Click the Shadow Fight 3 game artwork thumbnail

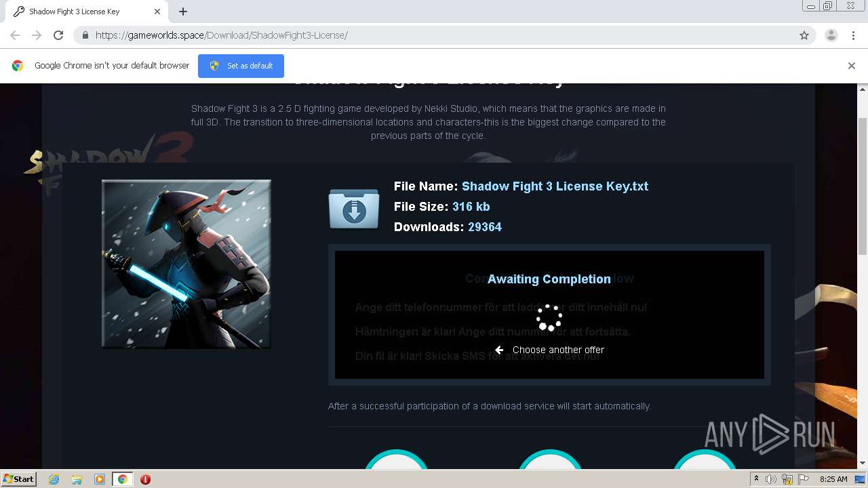coord(186,264)
